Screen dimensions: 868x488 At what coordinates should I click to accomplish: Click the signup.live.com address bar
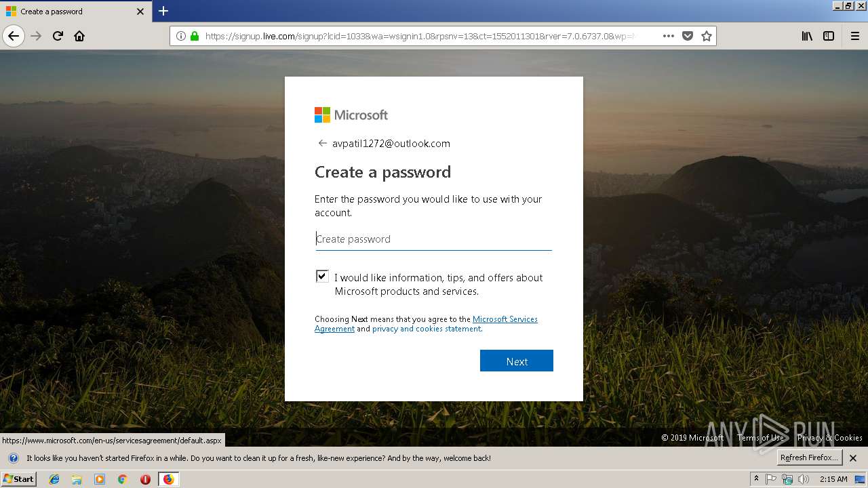coord(420,36)
